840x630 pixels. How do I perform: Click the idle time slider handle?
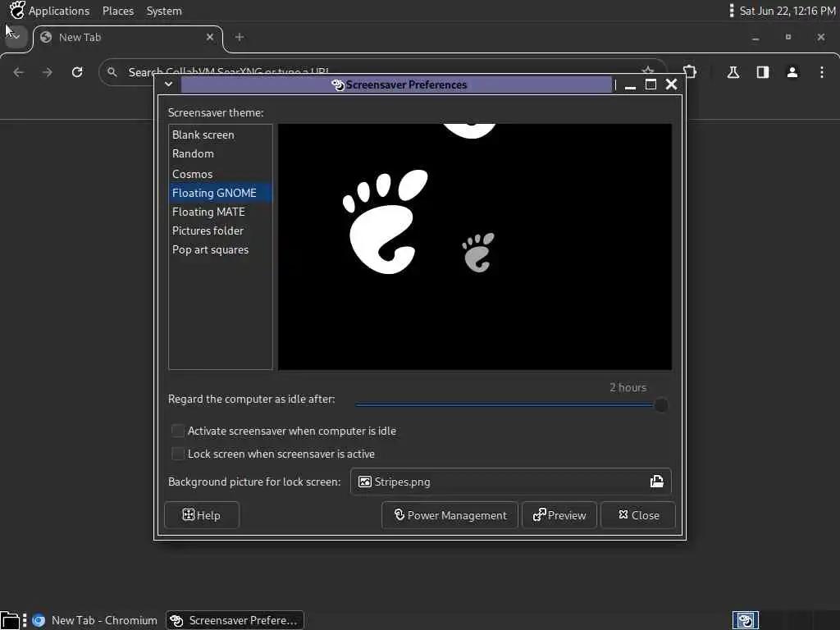(x=661, y=405)
